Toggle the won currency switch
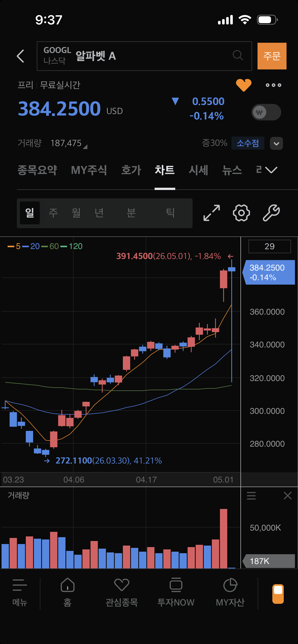Viewport: 298px width, 644px height. pyautogui.click(x=266, y=112)
